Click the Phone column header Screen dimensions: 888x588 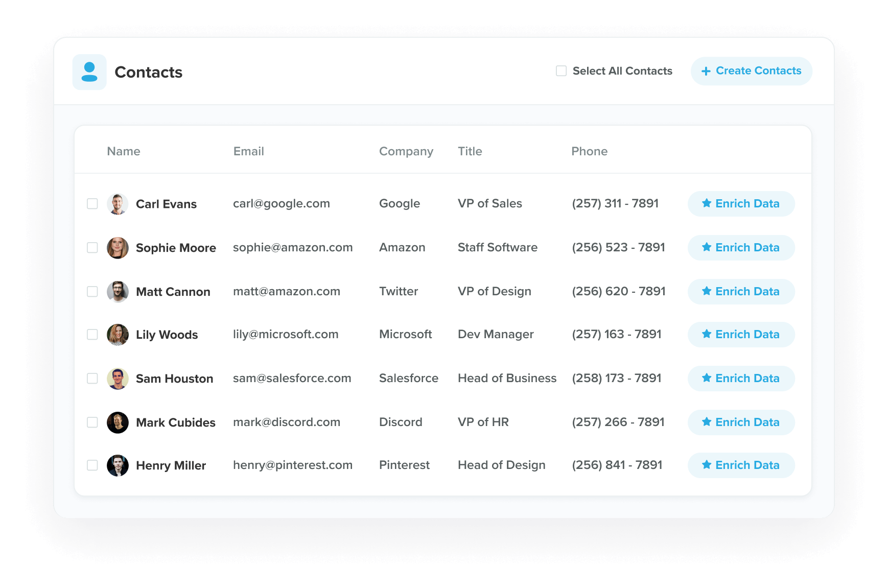point(590,151)
